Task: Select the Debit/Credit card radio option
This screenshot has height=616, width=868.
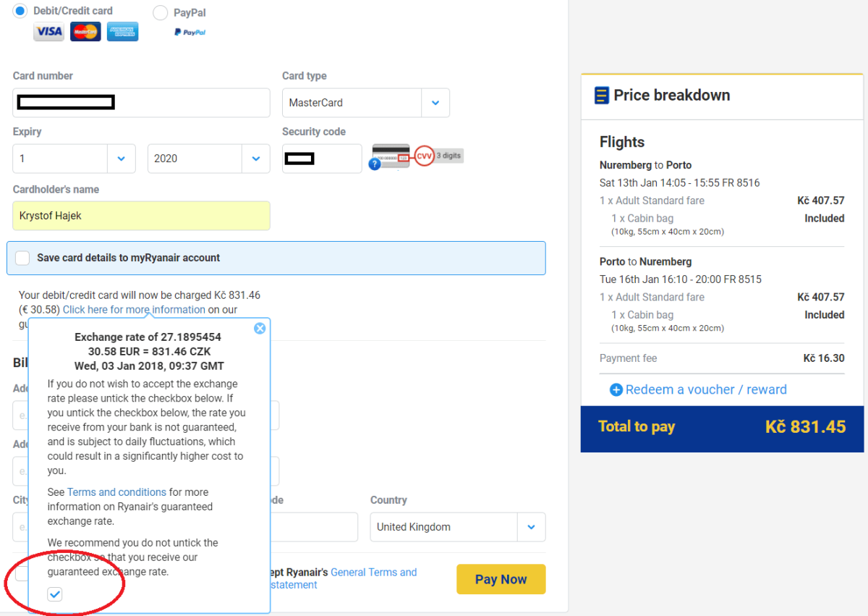Action: point(21,11)
